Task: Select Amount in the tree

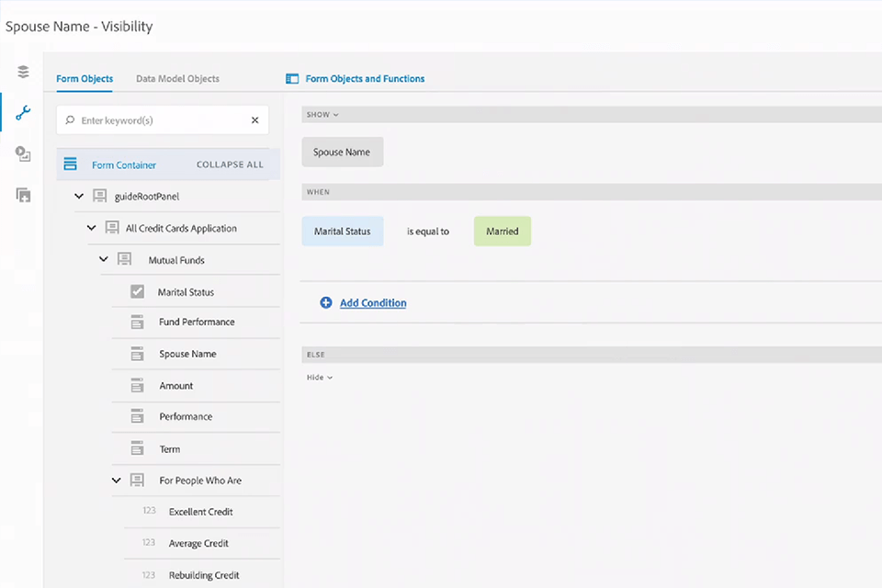Action: tap(176, 386)
